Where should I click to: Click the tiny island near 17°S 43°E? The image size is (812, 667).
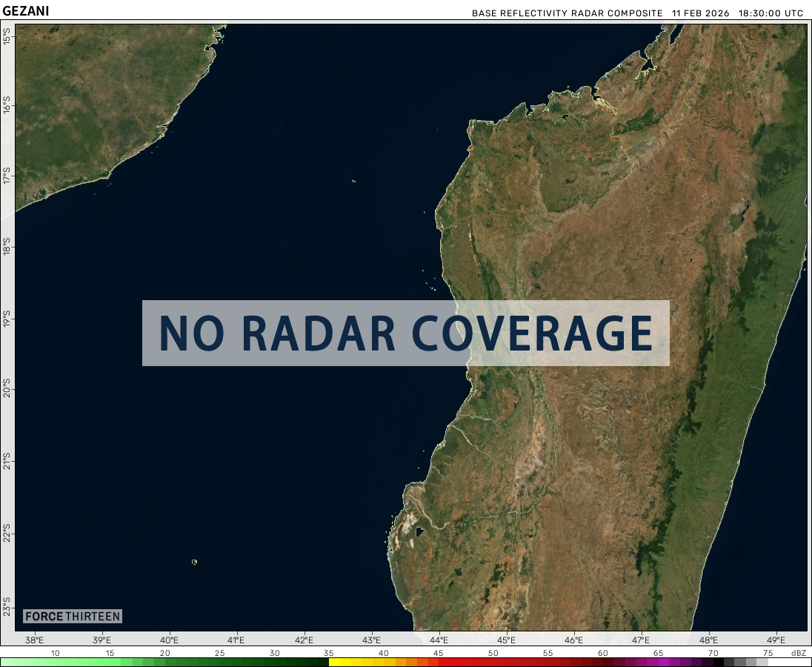[x=353, y=181]
